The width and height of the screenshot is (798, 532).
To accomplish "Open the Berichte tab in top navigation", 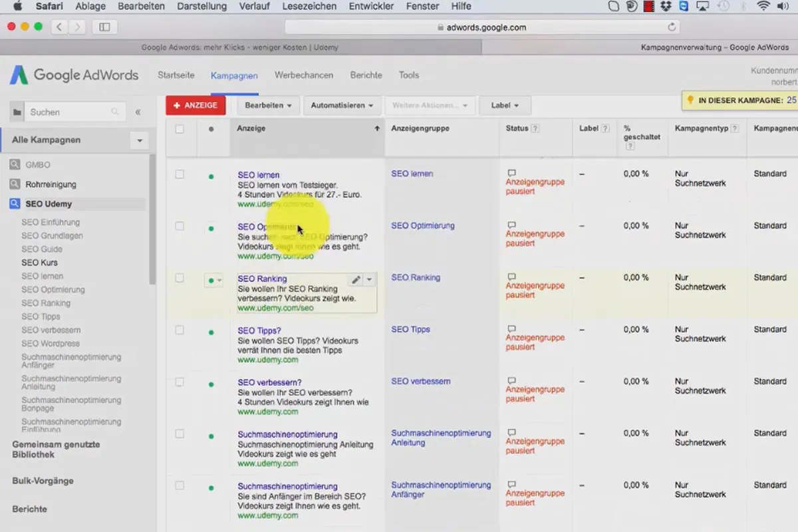I will [366, 75].
